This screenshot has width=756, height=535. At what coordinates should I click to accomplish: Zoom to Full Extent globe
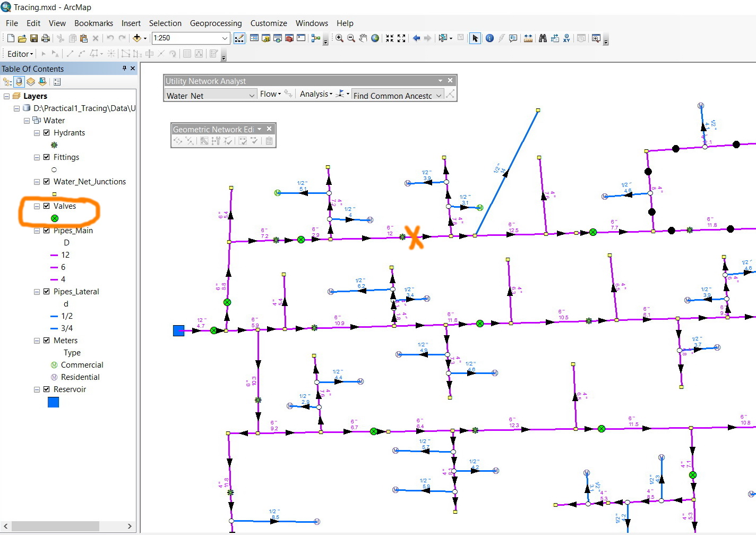click(x=375, y=38)
